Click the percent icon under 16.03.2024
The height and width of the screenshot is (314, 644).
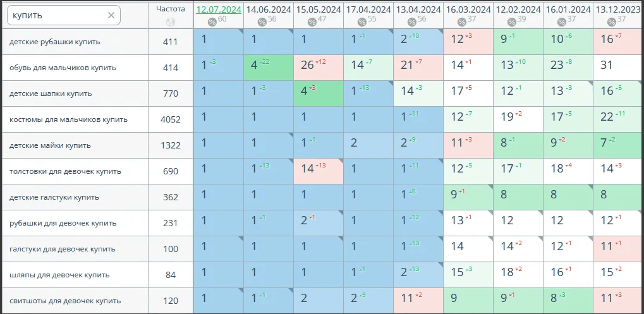coord(461,22)
